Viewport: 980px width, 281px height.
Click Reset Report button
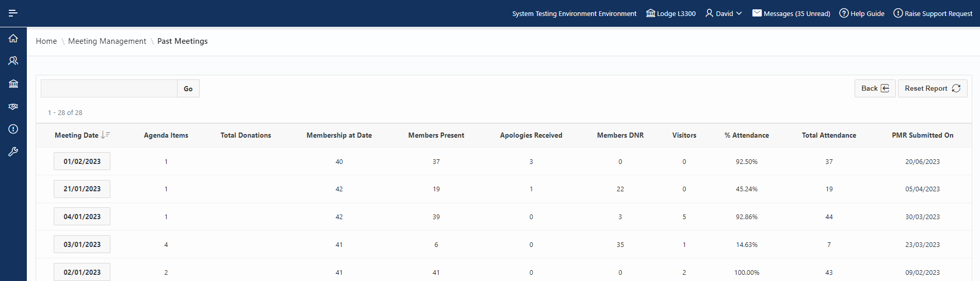(932, 89)
